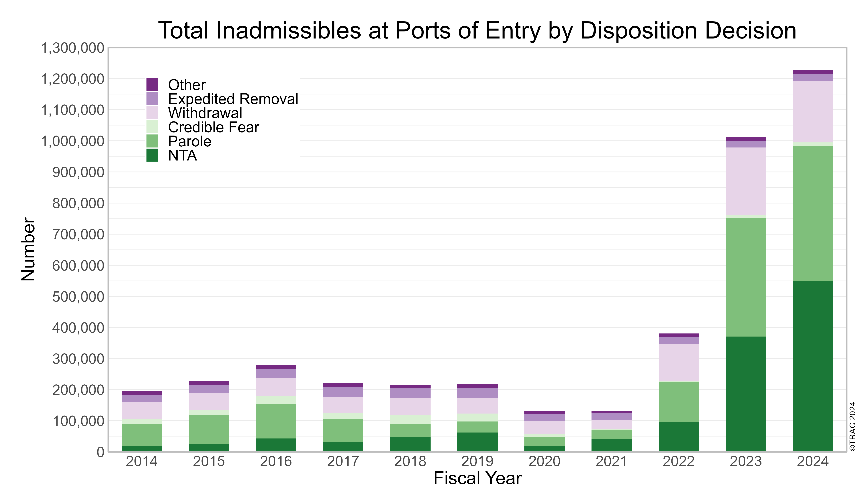Click the Other legend color swatch
This screenshot has width=868, height=488.
(x=152, y=85)
